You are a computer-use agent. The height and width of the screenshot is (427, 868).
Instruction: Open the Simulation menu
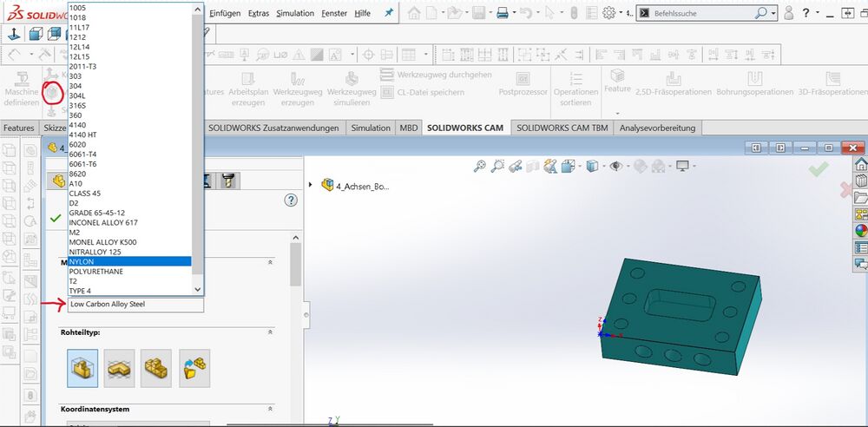point(295,13)
